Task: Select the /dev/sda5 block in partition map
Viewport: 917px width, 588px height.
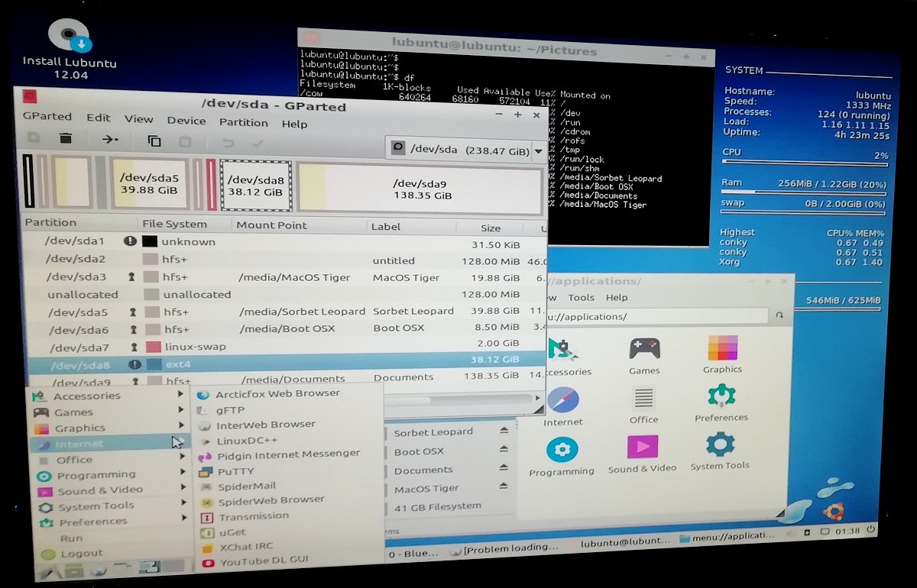Action: [149, 183]
